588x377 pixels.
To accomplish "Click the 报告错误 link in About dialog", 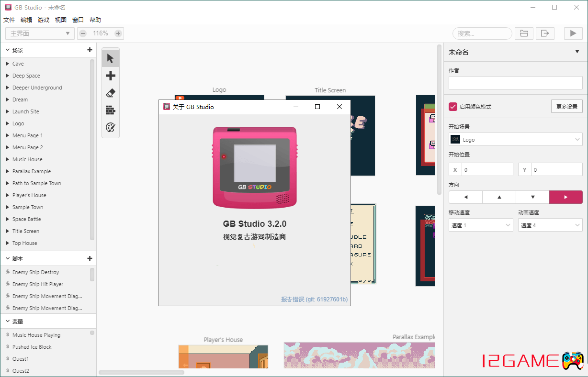I will click(314, 299).
